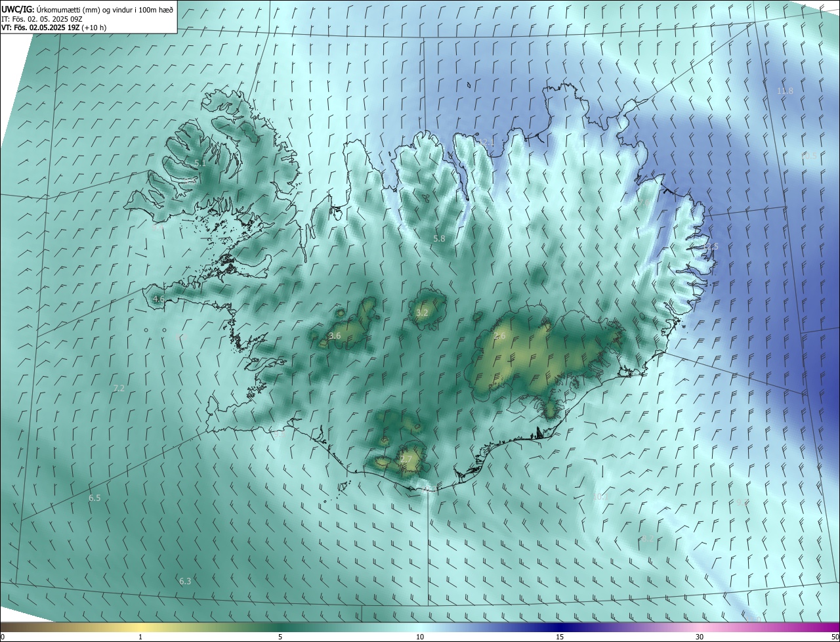Click the 6.3 value label near the bottom
Viewport: 840px width, 642px height.
(185, 582)
